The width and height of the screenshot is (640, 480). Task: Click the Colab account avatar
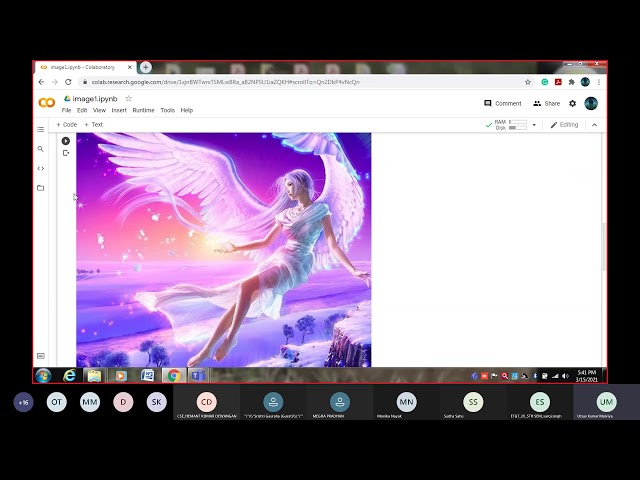point(591,103)
